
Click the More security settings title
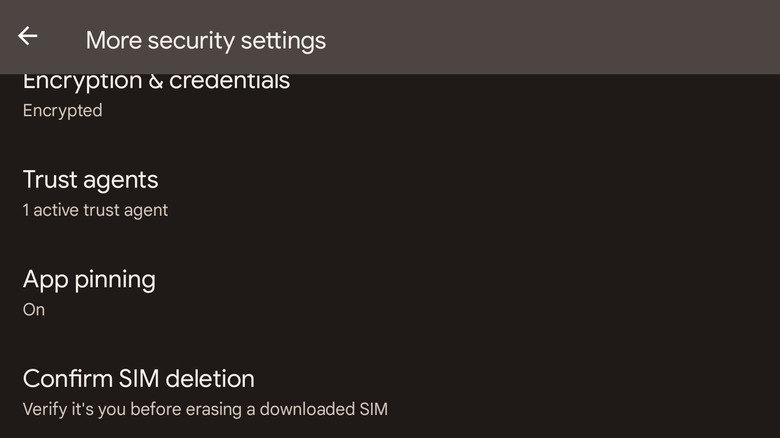pos(205,40)
